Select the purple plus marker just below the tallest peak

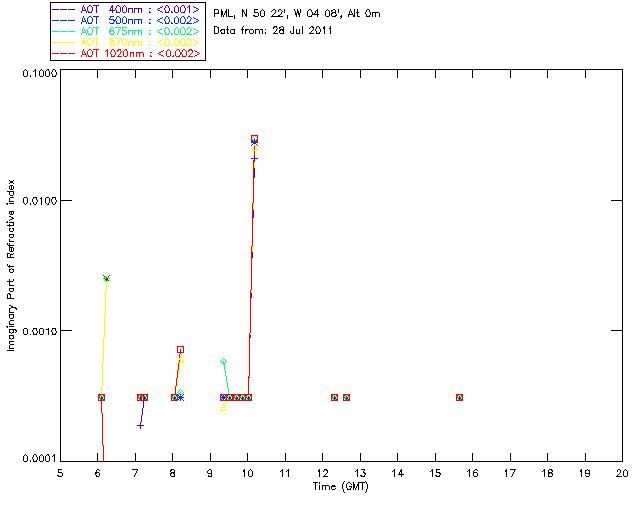click(254, 158)
